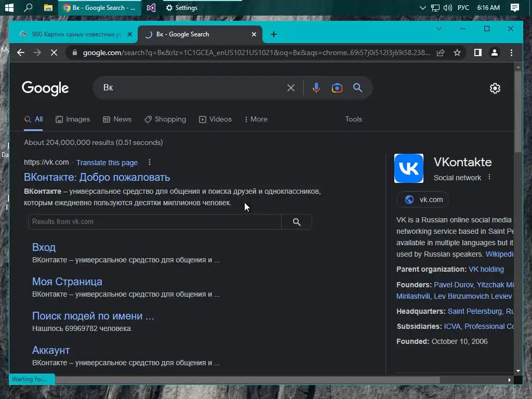Click the vk.com website chip

(423, 199)
